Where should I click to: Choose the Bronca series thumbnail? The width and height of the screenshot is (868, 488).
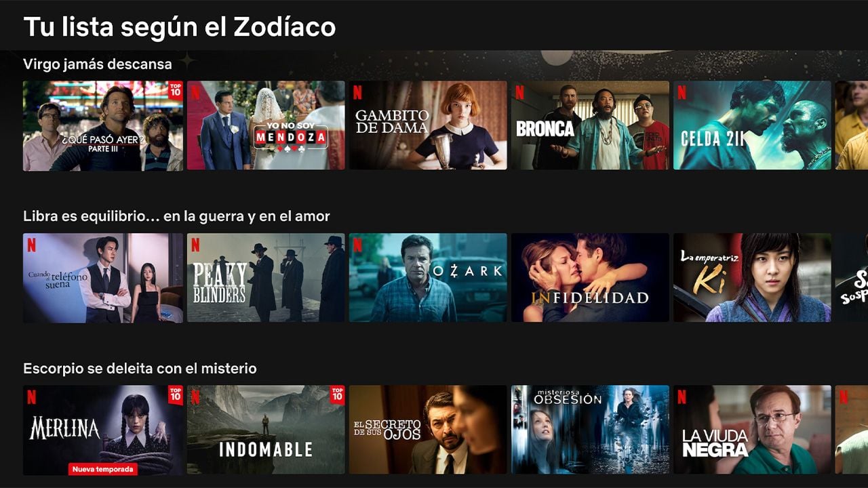click(x=590, y=126)
